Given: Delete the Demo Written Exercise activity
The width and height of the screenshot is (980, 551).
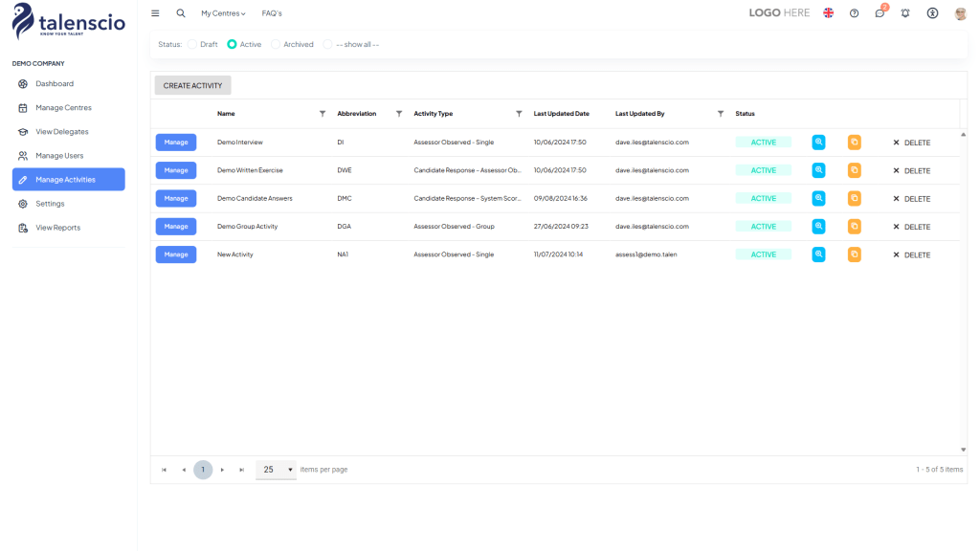Looking at the screenshot, I should click(x=912, y=170).
